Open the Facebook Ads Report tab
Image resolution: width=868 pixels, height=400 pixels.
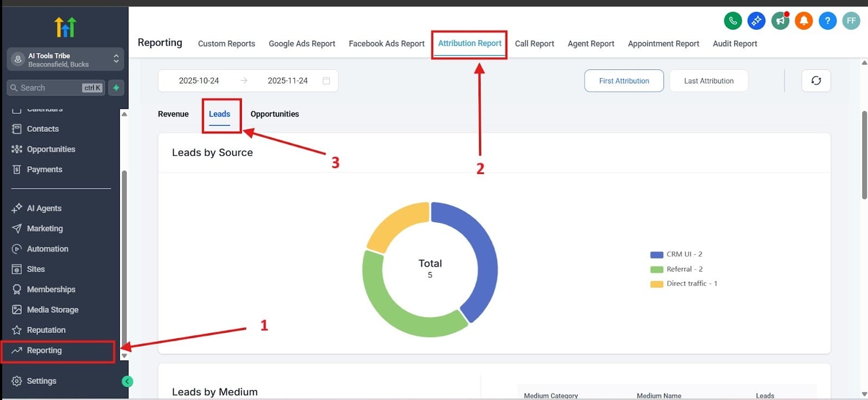[x=386, y=43]
